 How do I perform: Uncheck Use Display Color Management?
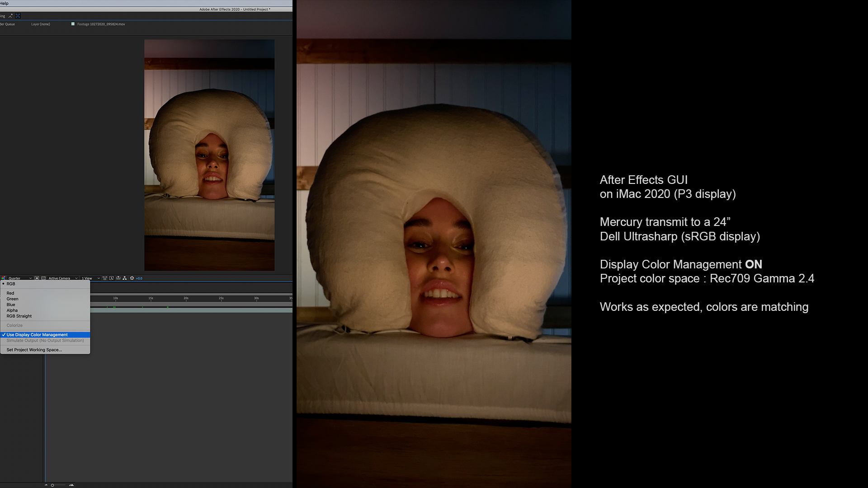(36, 334)
